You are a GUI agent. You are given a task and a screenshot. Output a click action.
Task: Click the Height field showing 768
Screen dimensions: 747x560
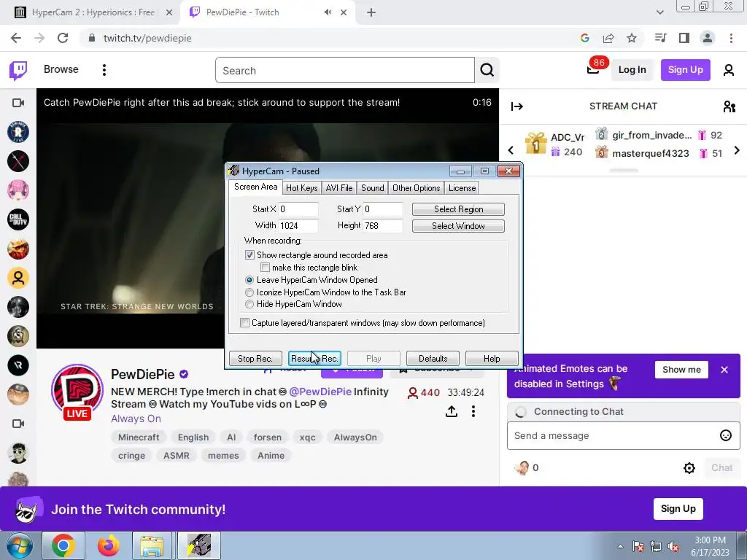pos(382,226)
